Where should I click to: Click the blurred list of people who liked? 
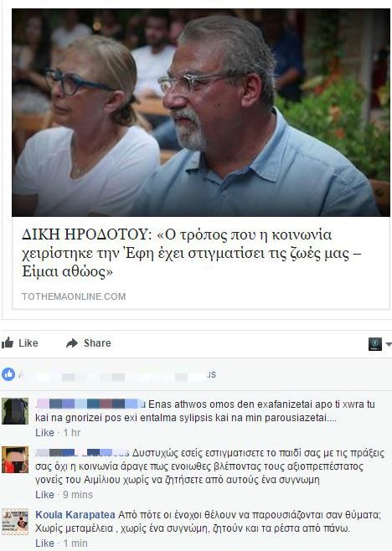118,375
